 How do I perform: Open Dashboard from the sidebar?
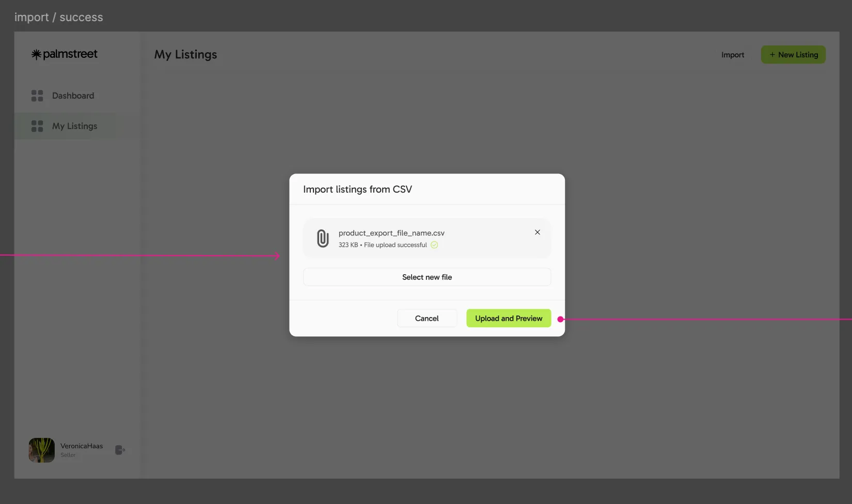coord(73,96)
